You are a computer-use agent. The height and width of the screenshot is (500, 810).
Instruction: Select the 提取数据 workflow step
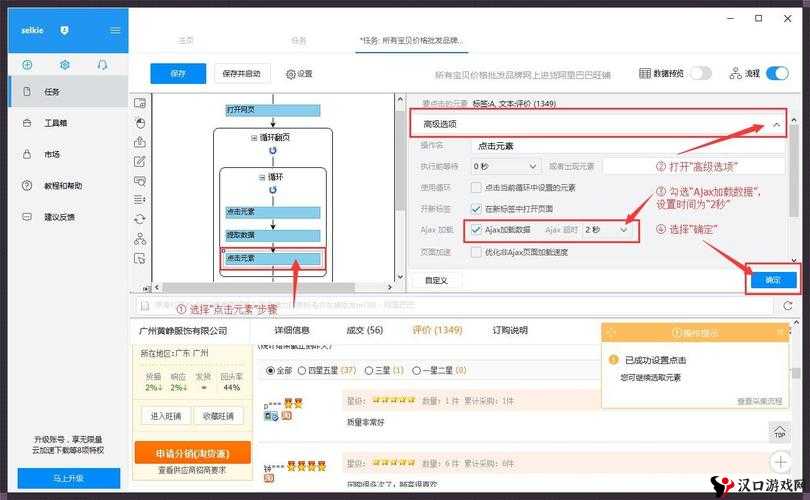(273, 235)
